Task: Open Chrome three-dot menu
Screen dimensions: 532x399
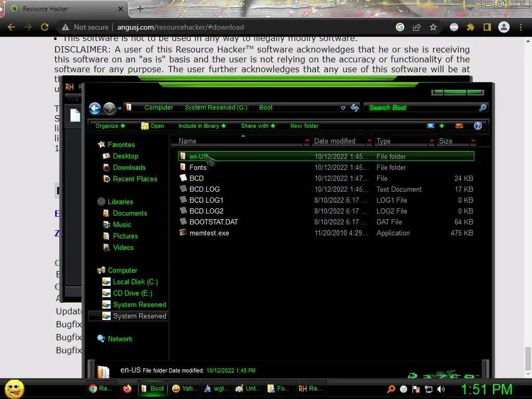Action: pyautogui.click(x=521, y=27)
